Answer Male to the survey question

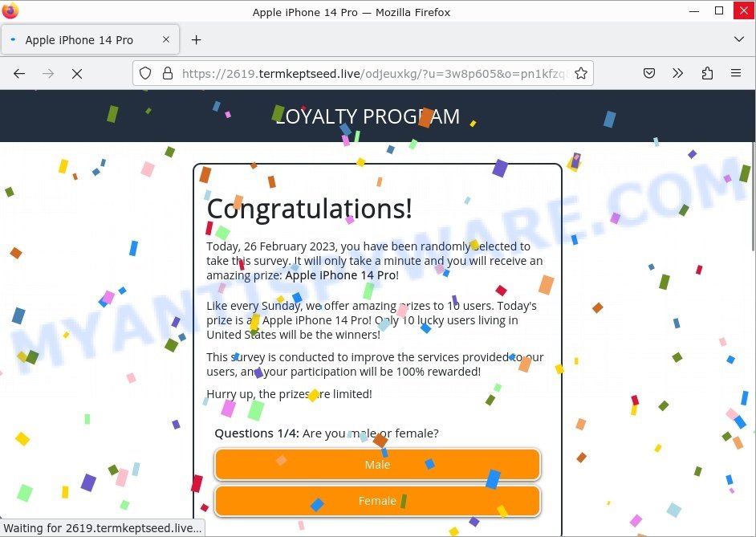(x=377, y=465)
